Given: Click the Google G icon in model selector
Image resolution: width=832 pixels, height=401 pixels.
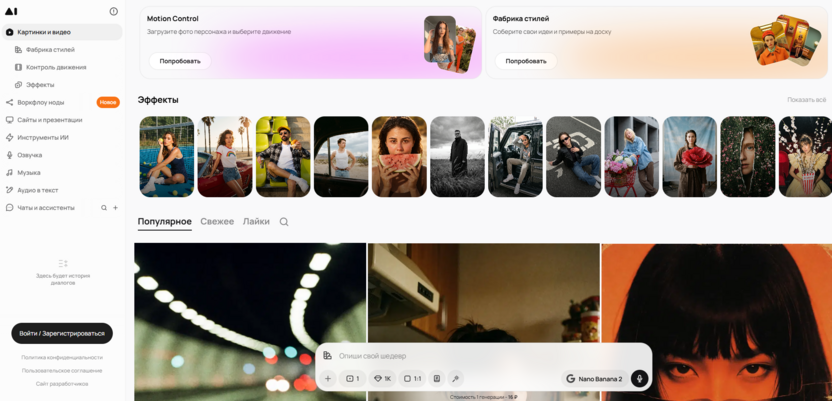Looking at the screenshot, I should coord(571,379).
